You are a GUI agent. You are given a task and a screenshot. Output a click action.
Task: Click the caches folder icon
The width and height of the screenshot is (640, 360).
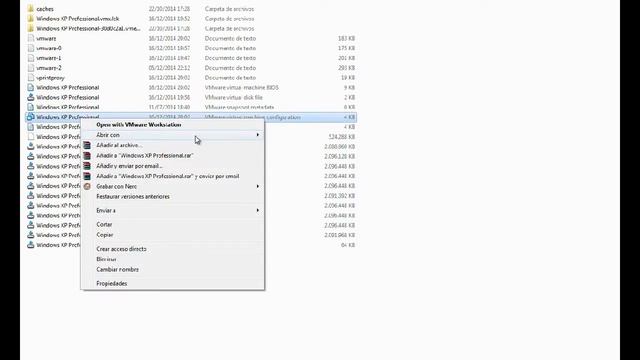coord(31,9)
